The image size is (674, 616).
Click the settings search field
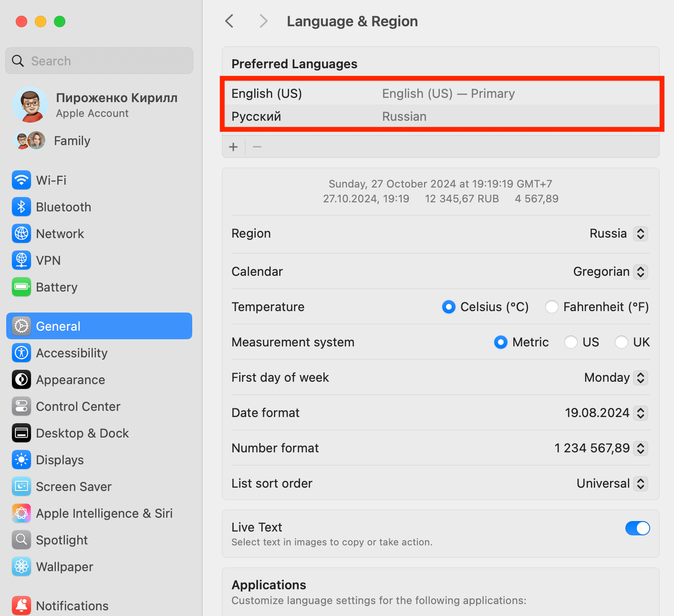(99, 61)
